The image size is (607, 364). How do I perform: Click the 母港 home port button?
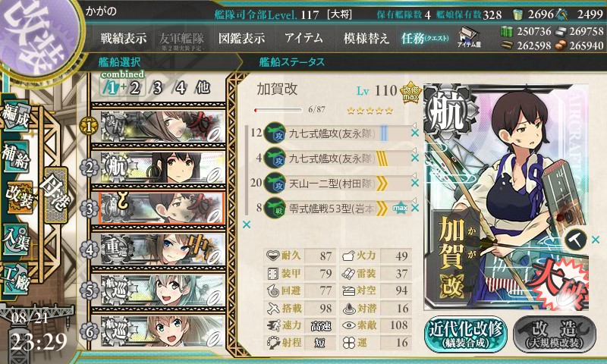56,195
